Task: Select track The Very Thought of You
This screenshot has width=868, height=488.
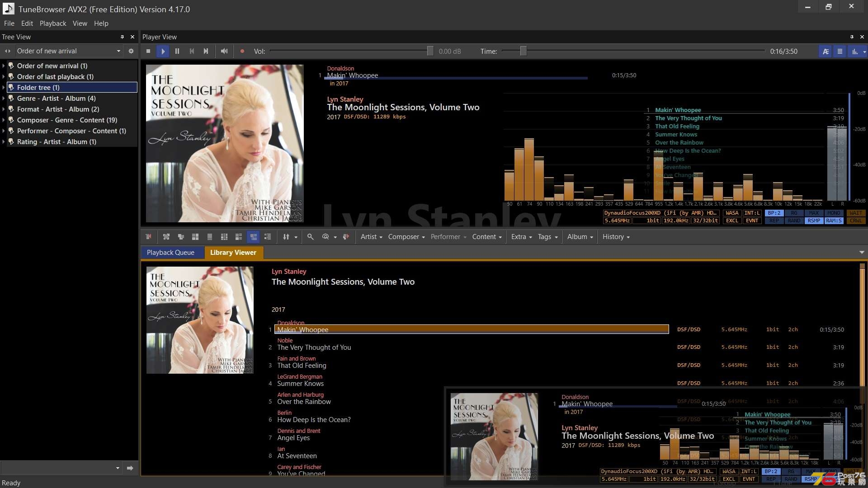Action: click(314, 347)
